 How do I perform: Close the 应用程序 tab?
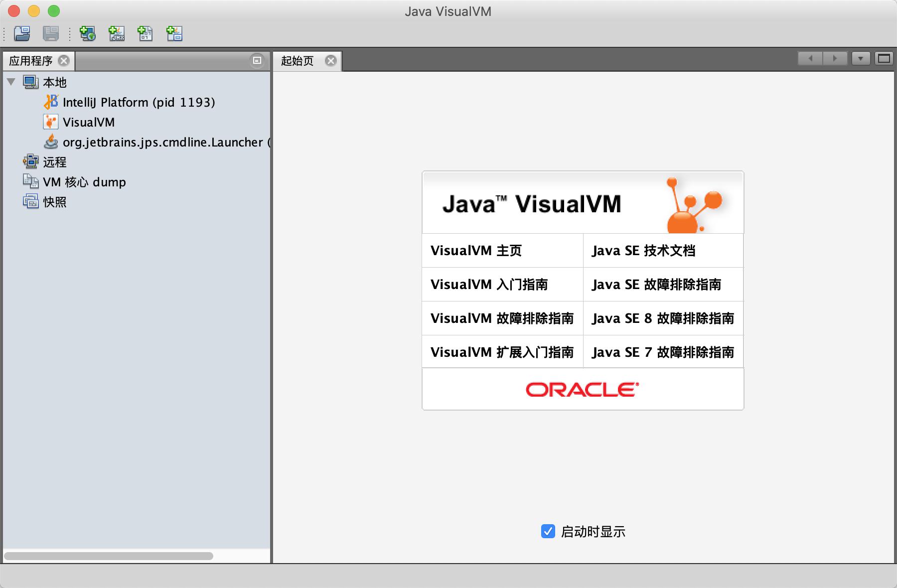coord(64,60)
